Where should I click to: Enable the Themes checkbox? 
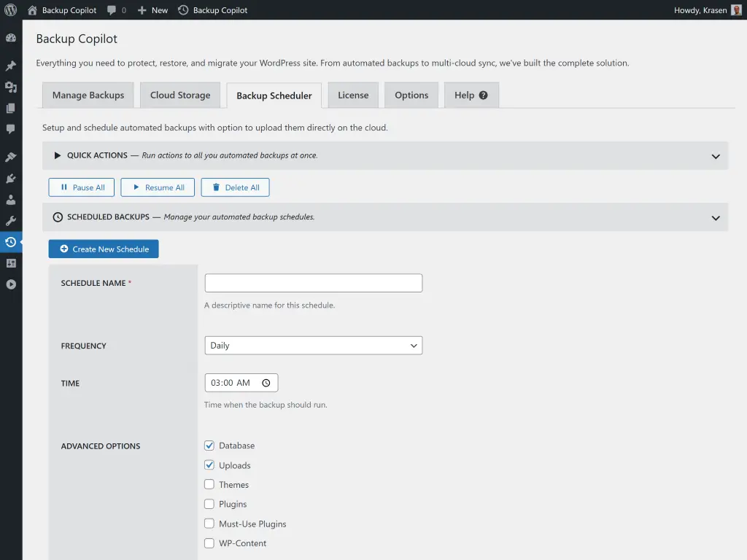point(209,484)
